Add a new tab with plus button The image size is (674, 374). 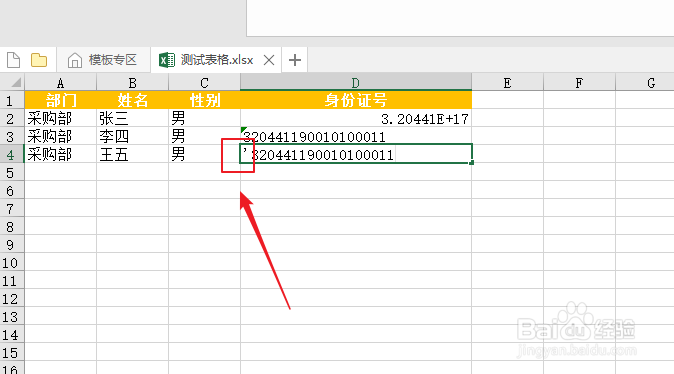point(295,60)
